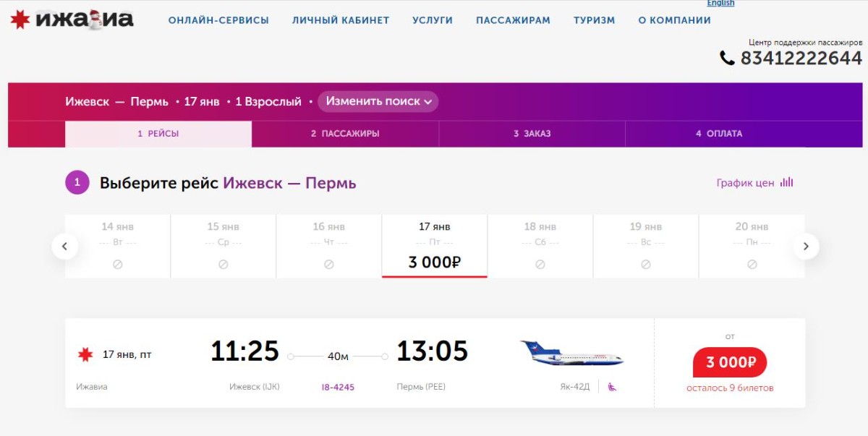Click the Yak-42D airplane image

coord(571,354)
